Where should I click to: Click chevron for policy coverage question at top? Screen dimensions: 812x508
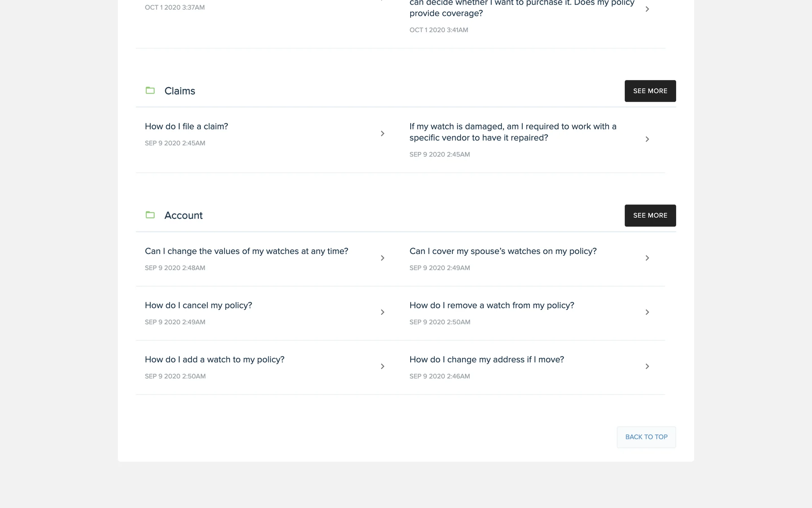pos(647,9)
